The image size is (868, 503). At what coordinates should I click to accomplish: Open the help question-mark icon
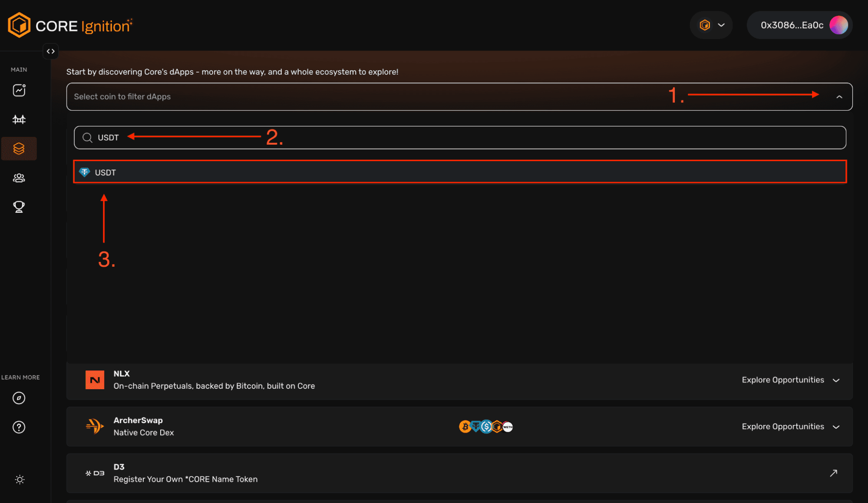click(19, 427)
